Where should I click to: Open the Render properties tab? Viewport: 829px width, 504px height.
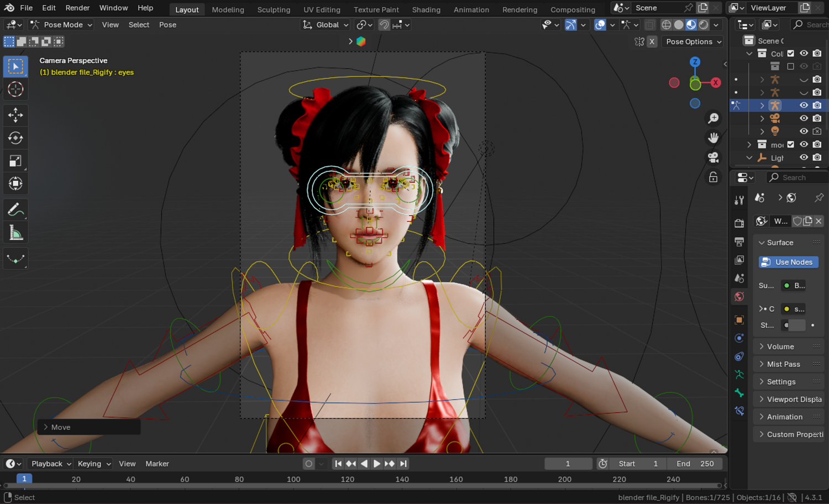click(739, 223)
